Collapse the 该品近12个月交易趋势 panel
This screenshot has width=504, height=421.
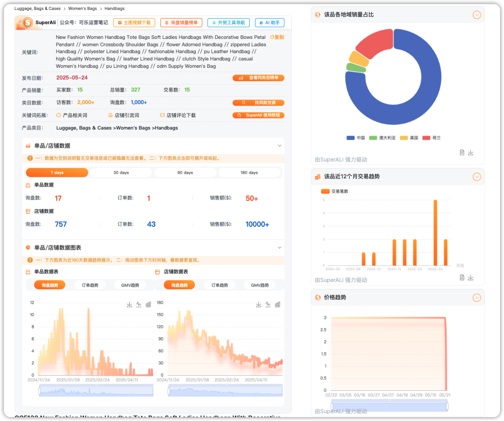click(477, 177)
